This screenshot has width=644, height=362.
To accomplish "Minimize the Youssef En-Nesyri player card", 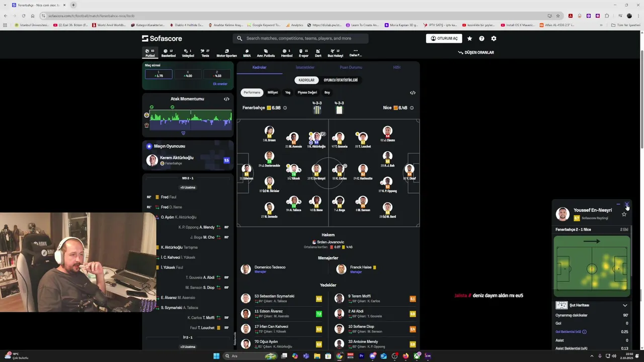I will click(x=618, y=204).
